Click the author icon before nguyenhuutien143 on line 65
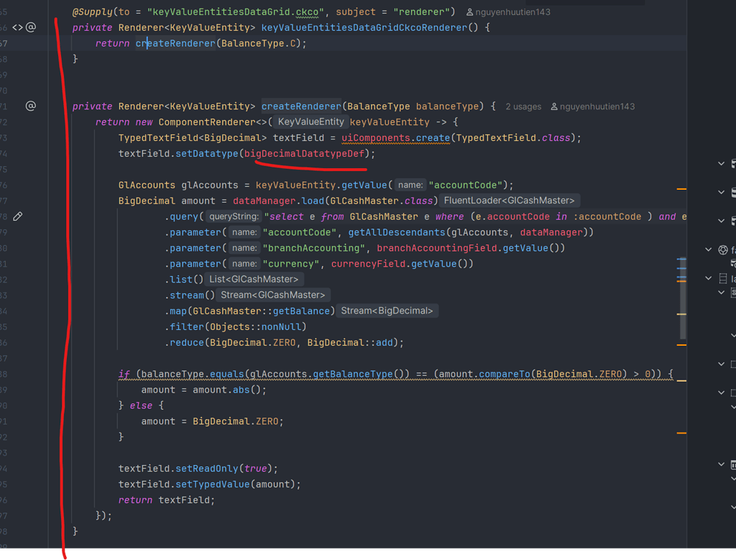Screen dimensions: 736x560 468,12
